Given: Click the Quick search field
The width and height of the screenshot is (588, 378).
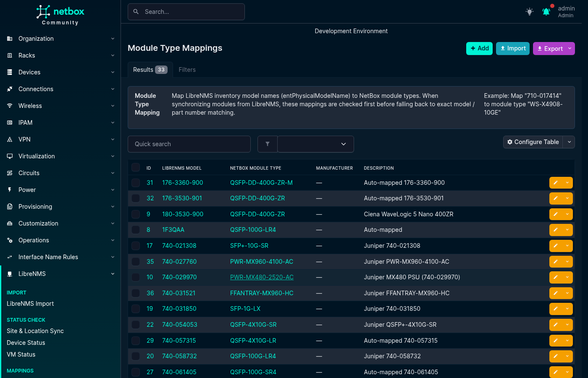Looking at the screenshot, I should tap(189, 144).
